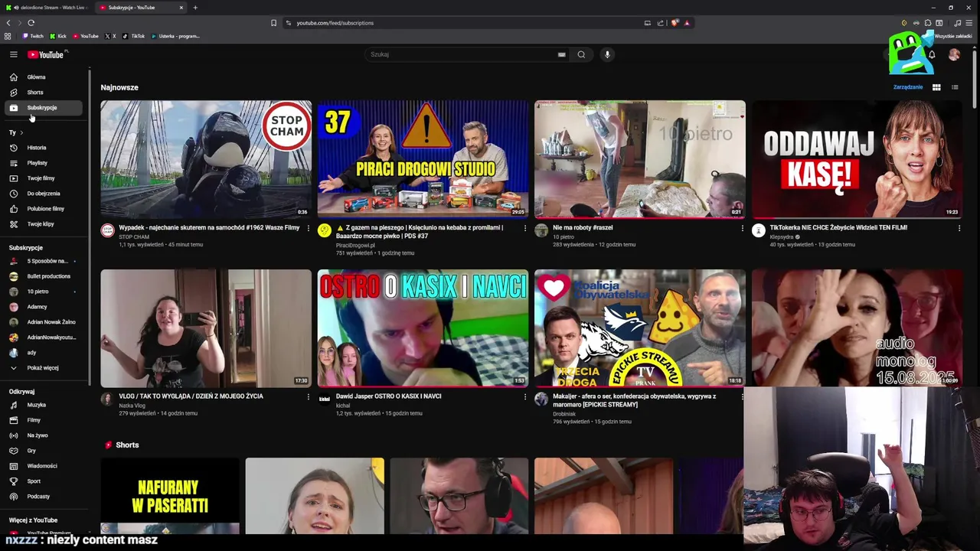Click the Szukaj search field

[x=463, y=54]
